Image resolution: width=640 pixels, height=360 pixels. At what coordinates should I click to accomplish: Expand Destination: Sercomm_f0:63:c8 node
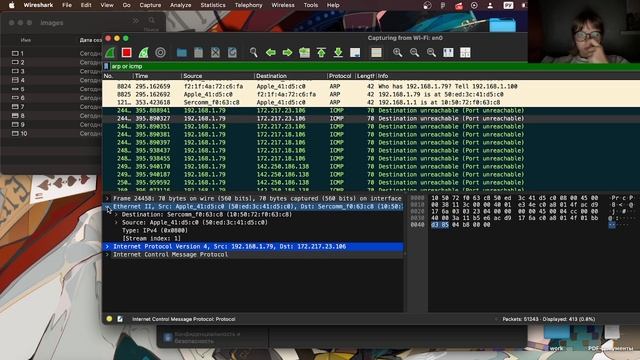tap(116, 214)
